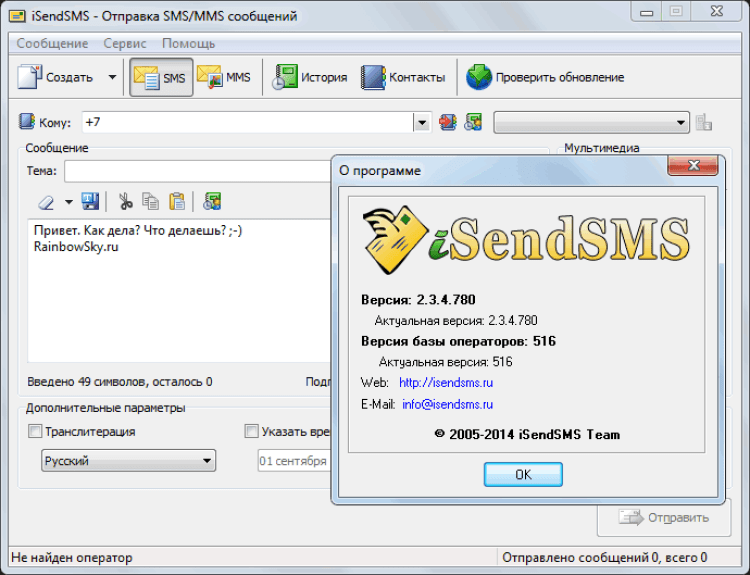750x575 pixels.
Task: Click the info@isendsms.ru email link
Action: coord(447,404)
